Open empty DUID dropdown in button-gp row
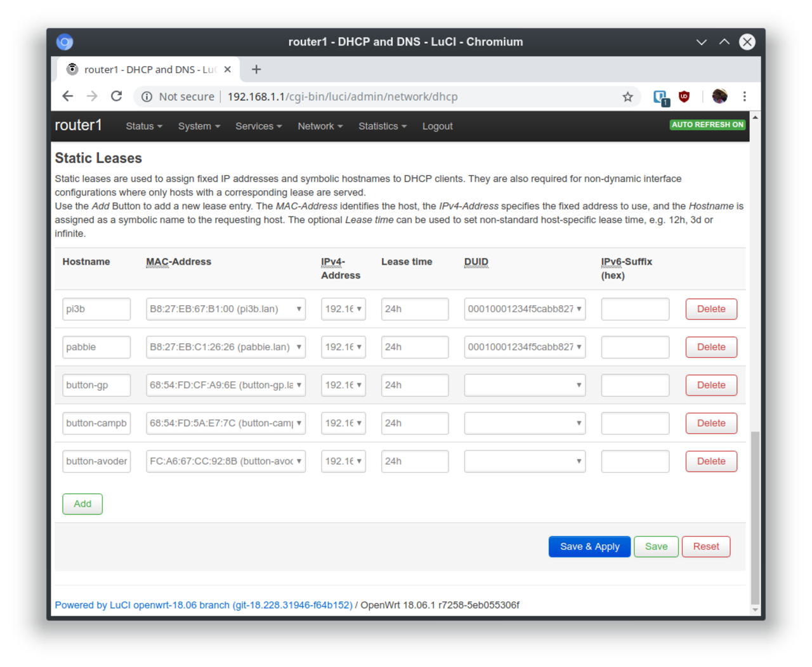Viewport: 812px width, 667px height. [x=525, y=385]
